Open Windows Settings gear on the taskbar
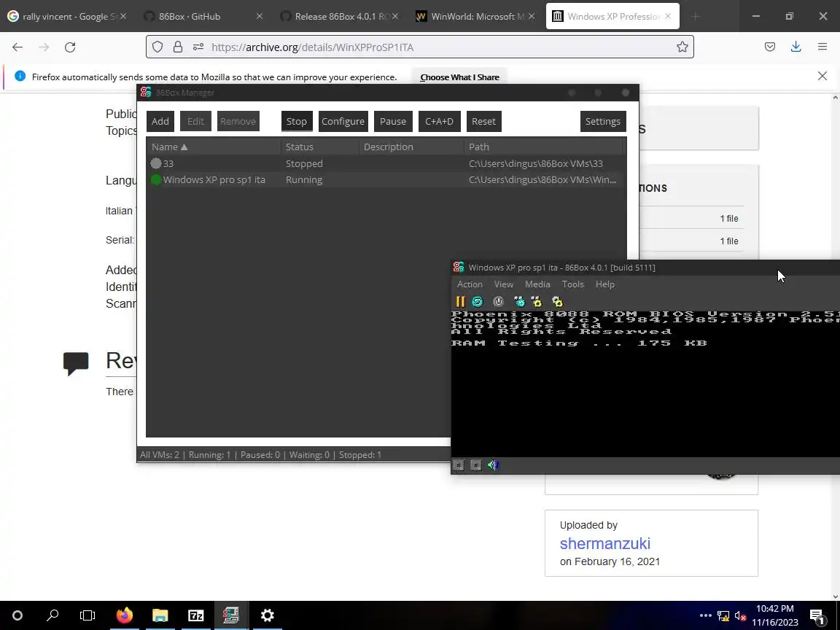 tap(268, 615)
